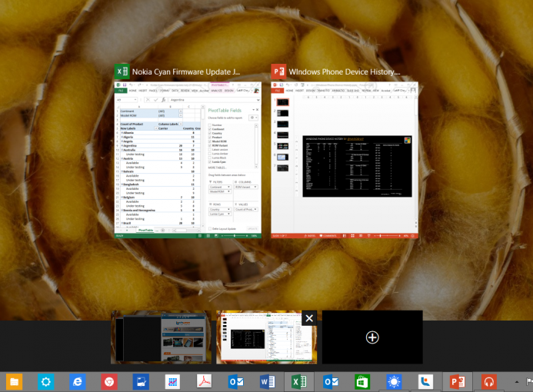Select the first virtual desktop showing a browser

point(161,337)
